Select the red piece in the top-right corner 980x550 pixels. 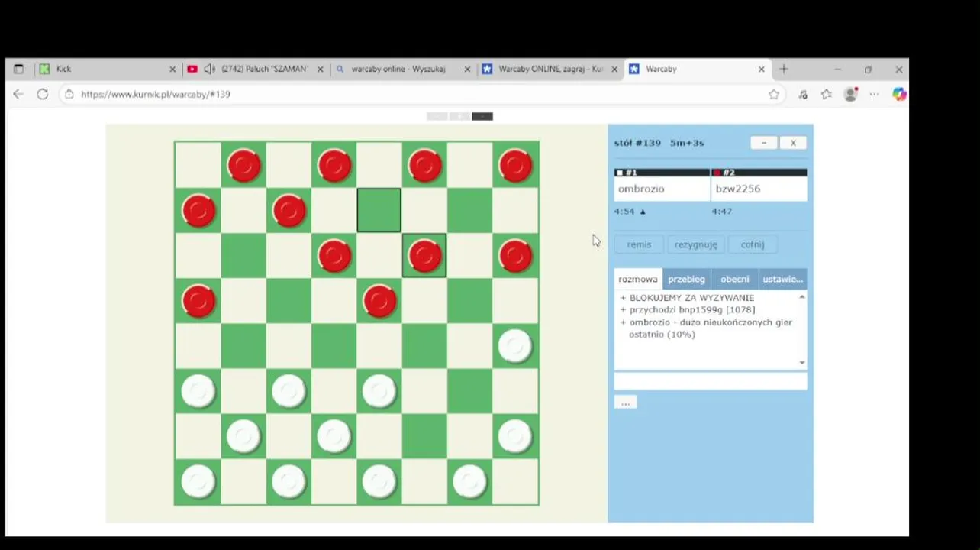[x=515, y=165]
